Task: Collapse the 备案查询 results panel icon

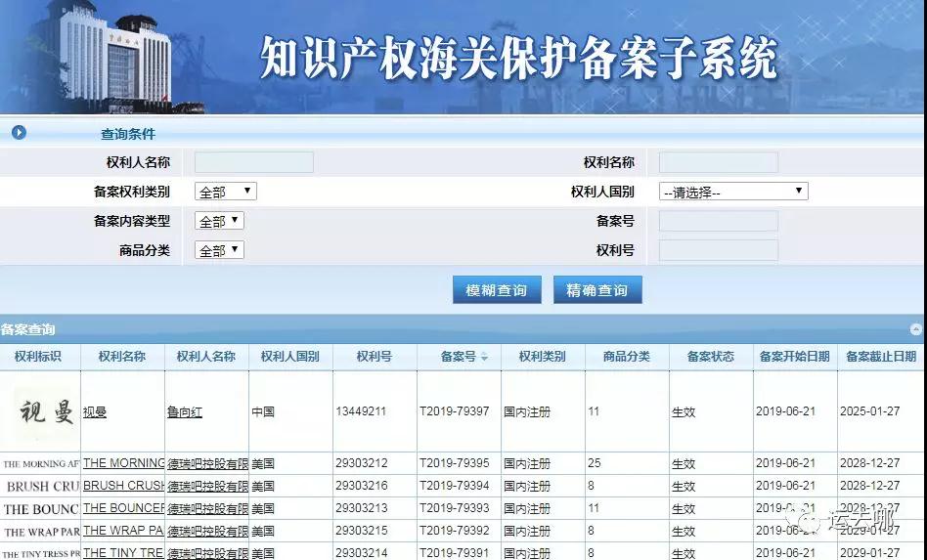Action: [x=916, y=329]
